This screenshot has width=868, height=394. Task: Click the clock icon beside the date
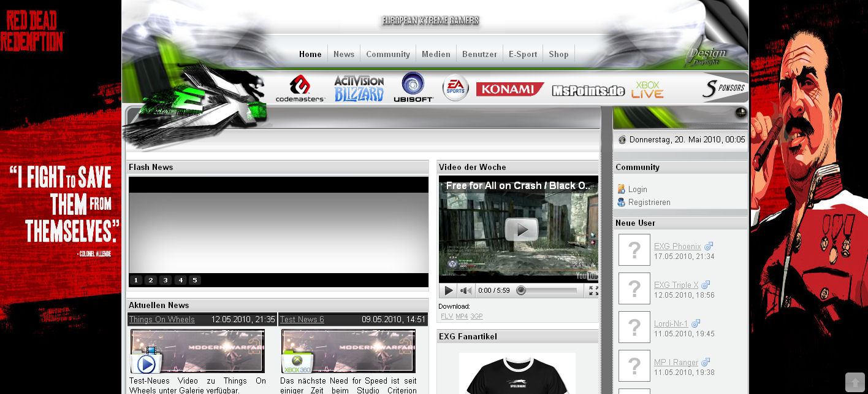[x=622, y=140]
